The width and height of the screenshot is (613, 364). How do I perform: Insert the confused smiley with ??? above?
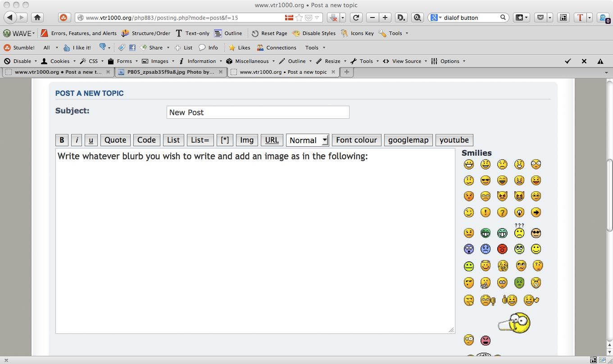519,231
